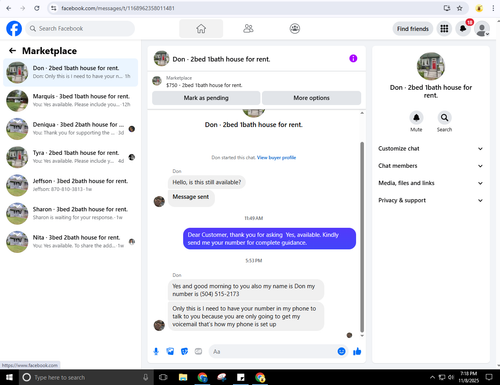
Task: Click the Windows taskbar search box
Action: pyautogui.click(x=86, y=377)
